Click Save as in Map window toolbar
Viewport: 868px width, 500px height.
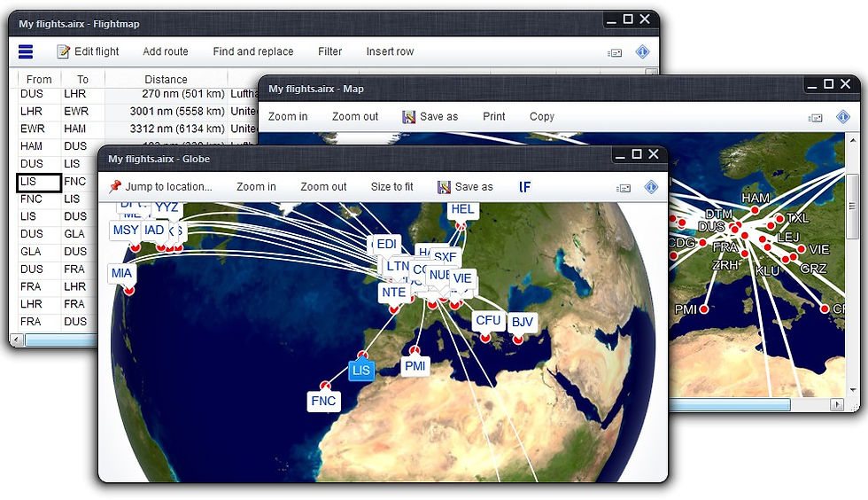tap(430, 116)
